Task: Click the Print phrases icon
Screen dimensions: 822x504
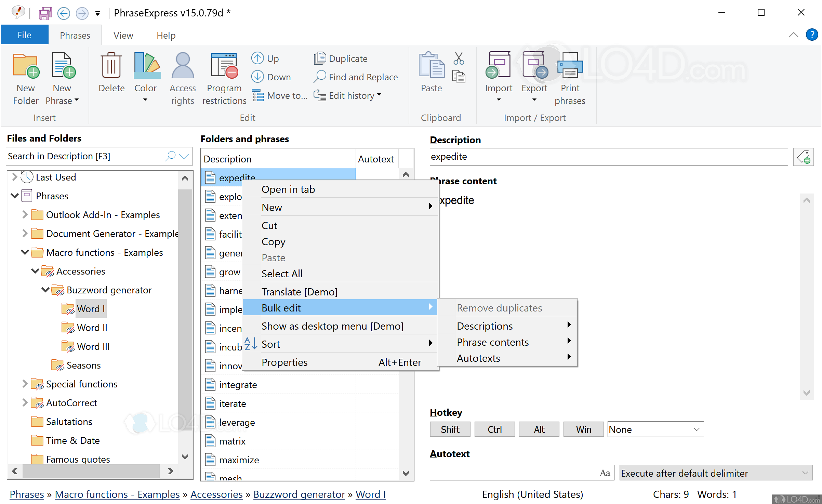Action: (x=570, y=66)
